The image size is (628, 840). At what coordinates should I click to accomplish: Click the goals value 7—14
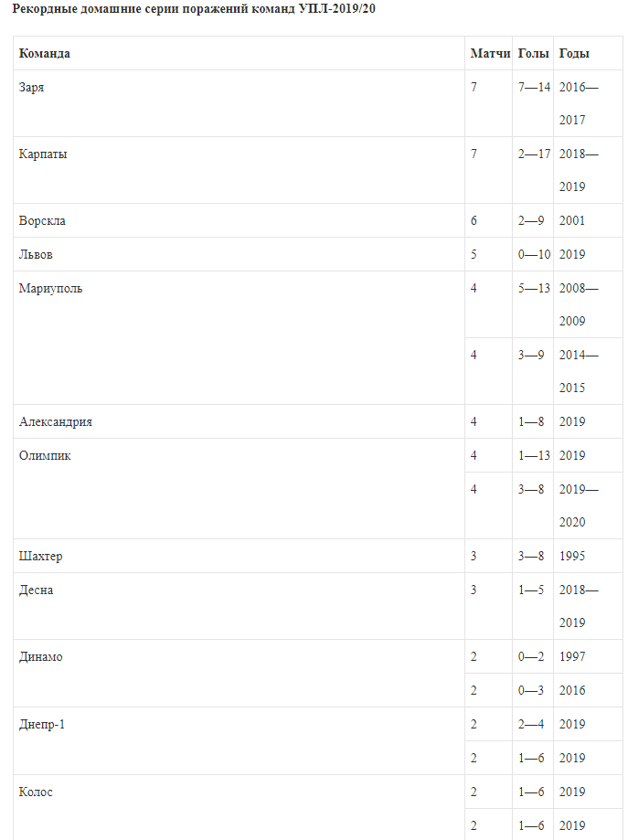(534, 88)
